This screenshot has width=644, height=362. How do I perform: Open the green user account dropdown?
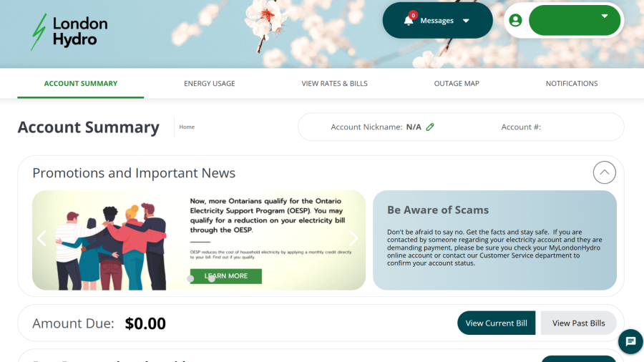[x=574, y=20]
